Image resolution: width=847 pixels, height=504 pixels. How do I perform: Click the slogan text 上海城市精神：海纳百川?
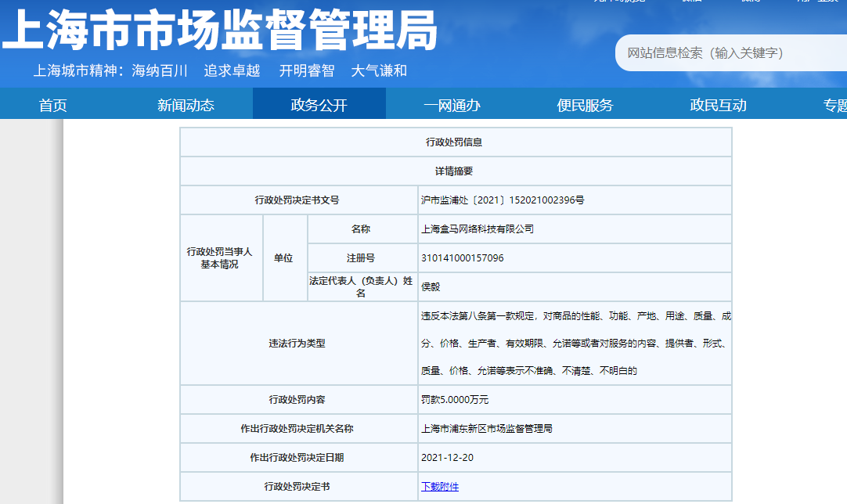coord(110,70)
